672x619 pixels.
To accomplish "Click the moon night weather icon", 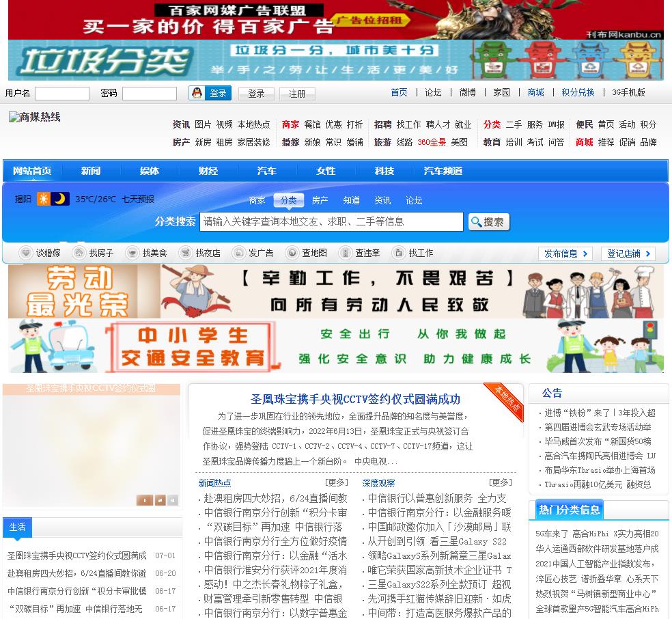I will (x=60, y=199).
